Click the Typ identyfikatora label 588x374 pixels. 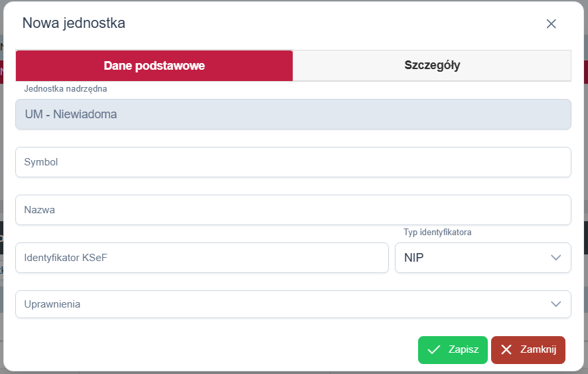pos(437,233)
